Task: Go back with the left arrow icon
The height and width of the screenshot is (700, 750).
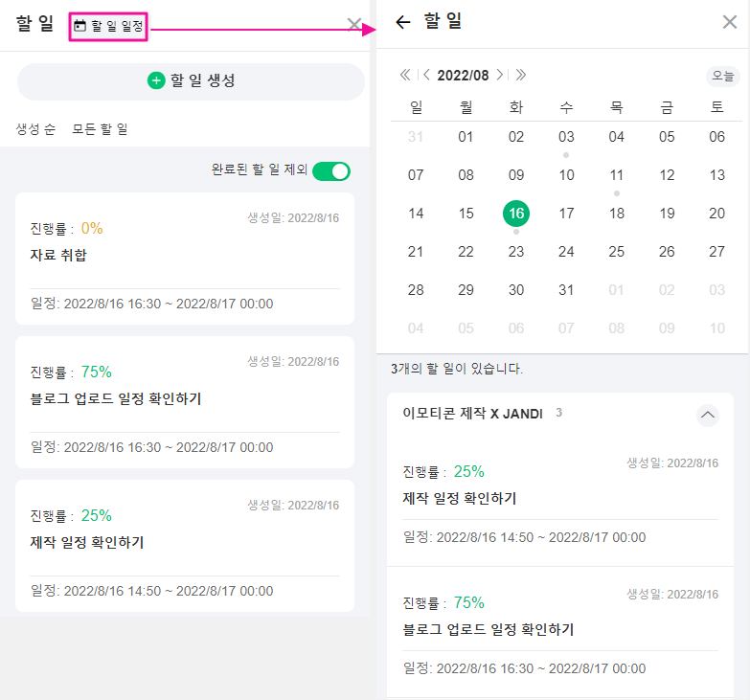Action: [x=402, y=22]
